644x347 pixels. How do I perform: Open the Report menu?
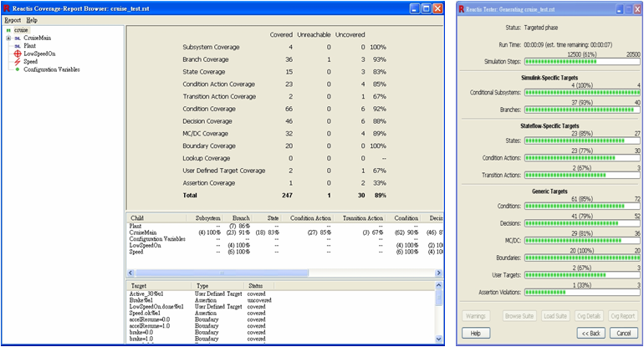pos(13,19)
